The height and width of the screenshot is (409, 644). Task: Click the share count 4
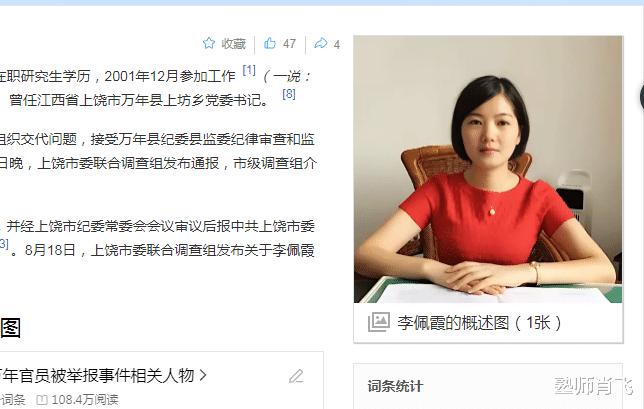pyautogui.click(x=336, y=44)
